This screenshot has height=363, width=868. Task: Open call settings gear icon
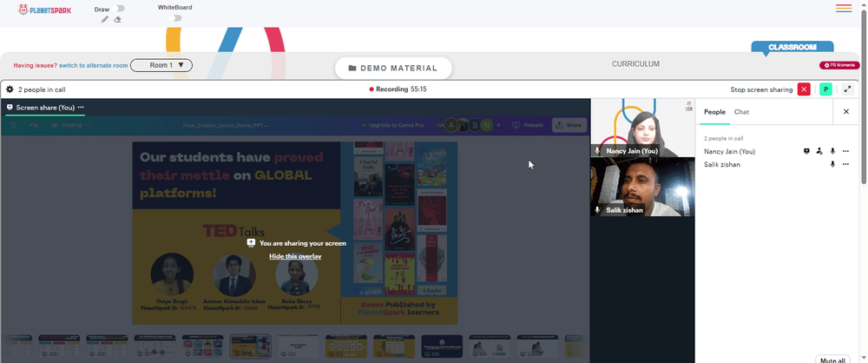[x=10, y=89]
